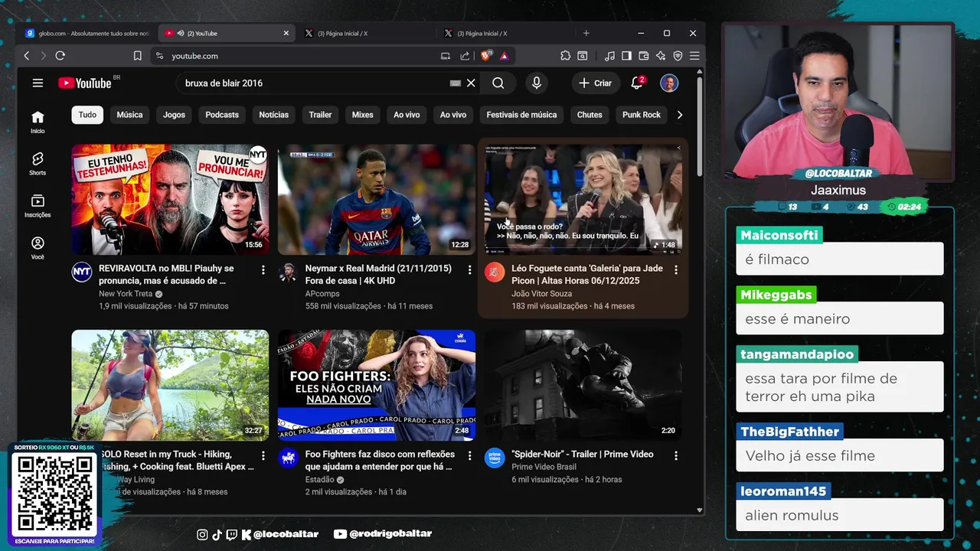Open New York Treta channel link
This screenshot has height=551, width=980.
pos(126,294)
